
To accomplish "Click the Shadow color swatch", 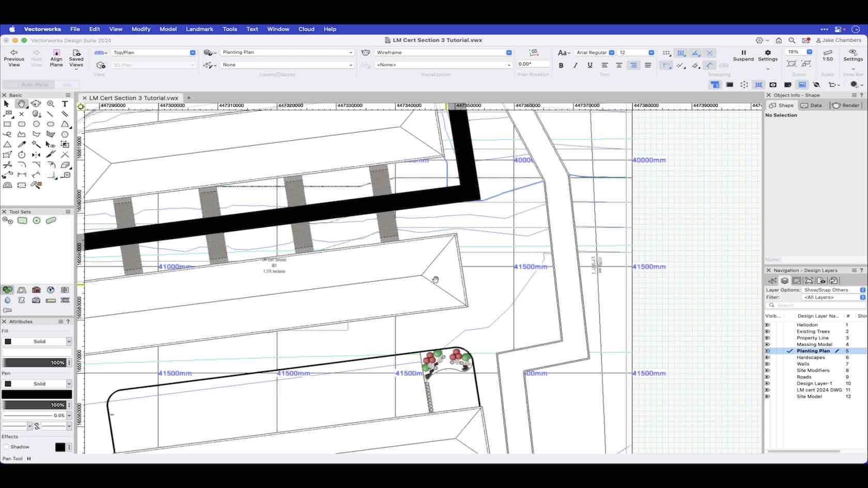I will click(60, 447).
